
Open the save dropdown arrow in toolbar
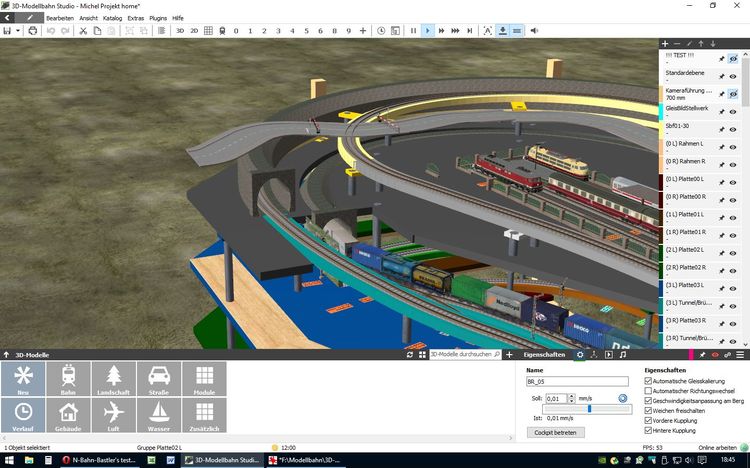17,31
